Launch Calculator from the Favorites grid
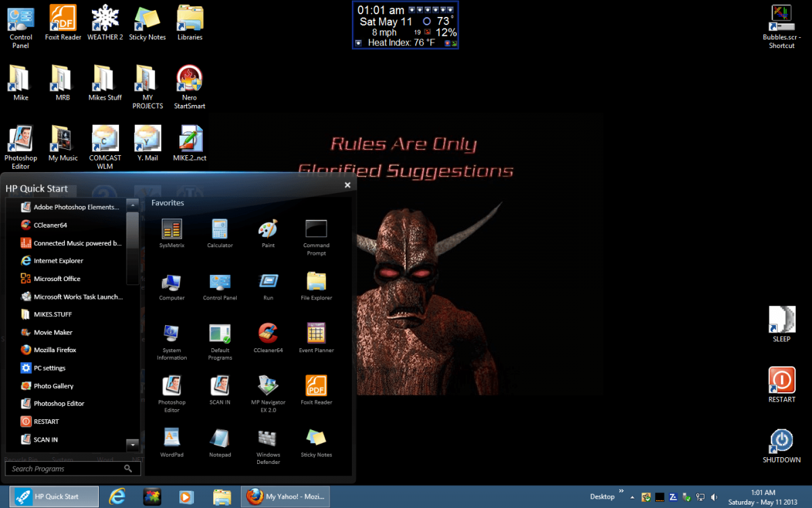The width and height of the screenshot is (812, 508). [x=220, y=234]
